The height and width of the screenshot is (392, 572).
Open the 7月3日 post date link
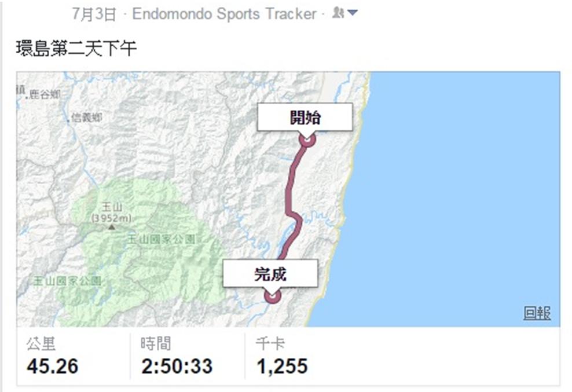94,14
